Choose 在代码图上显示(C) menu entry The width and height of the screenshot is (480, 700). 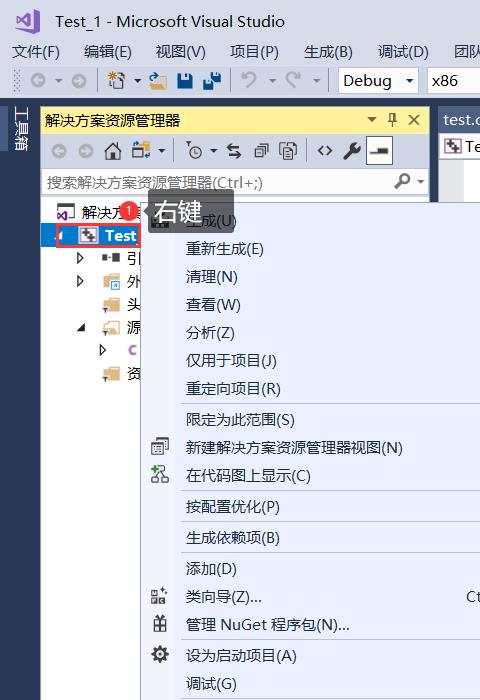click(248, 476)
